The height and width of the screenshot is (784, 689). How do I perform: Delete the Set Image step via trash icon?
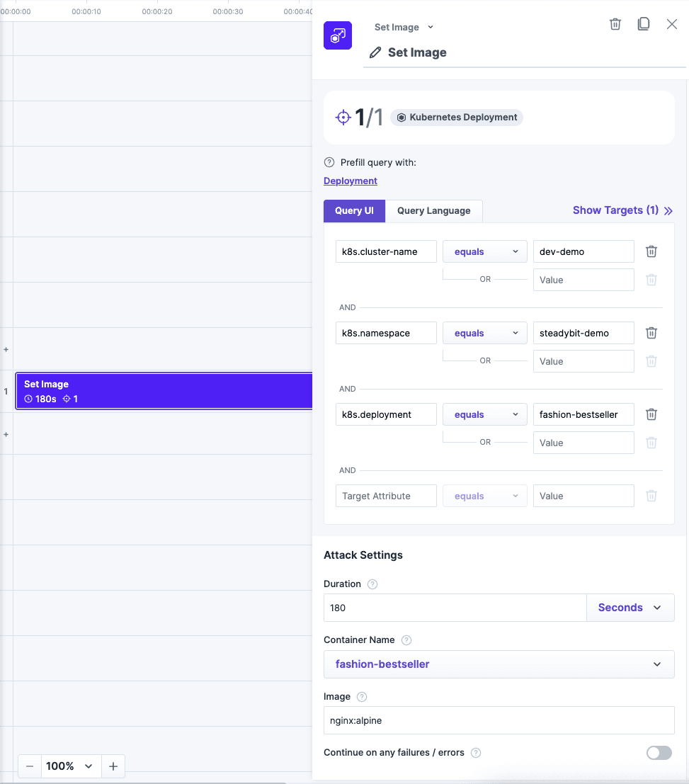pos(615,23)
